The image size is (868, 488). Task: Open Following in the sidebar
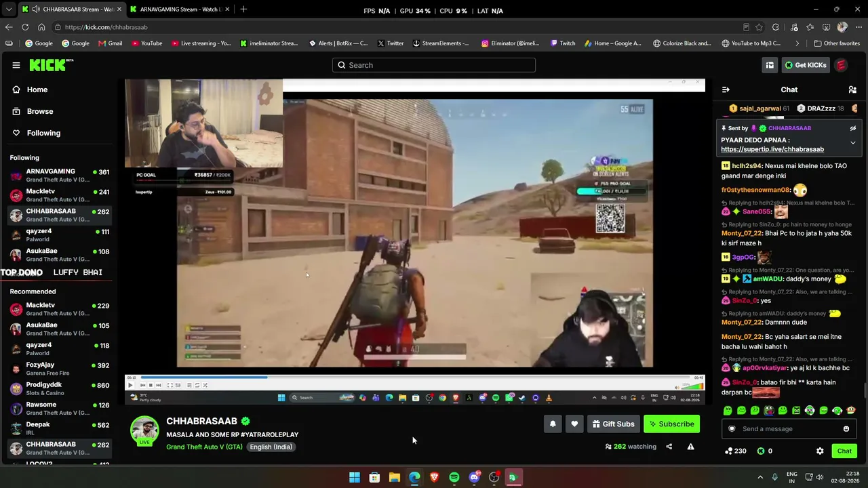43,133
